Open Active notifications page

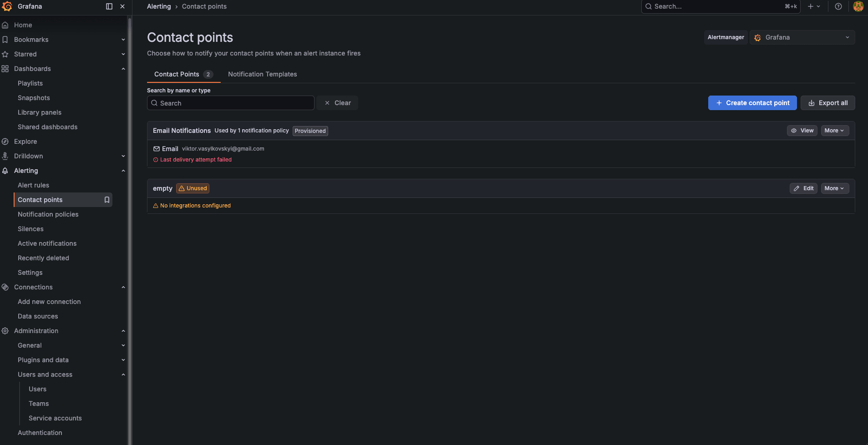[x=47, y=243]
